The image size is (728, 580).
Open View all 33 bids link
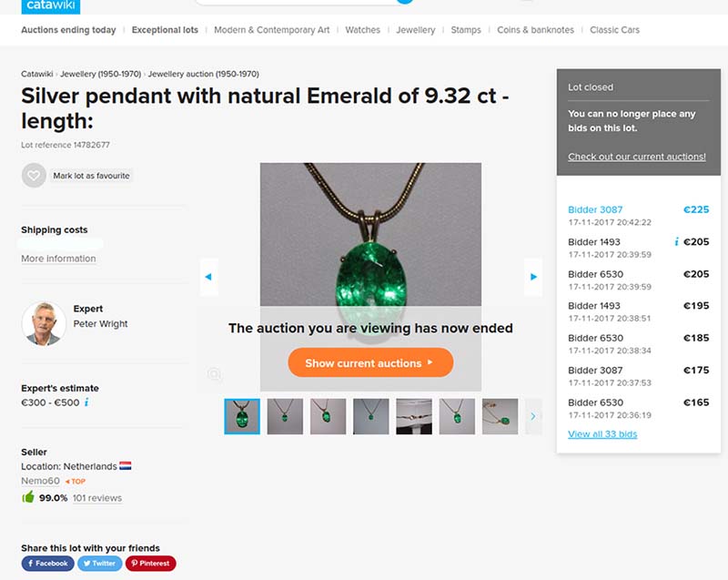[x=602, y=433]
